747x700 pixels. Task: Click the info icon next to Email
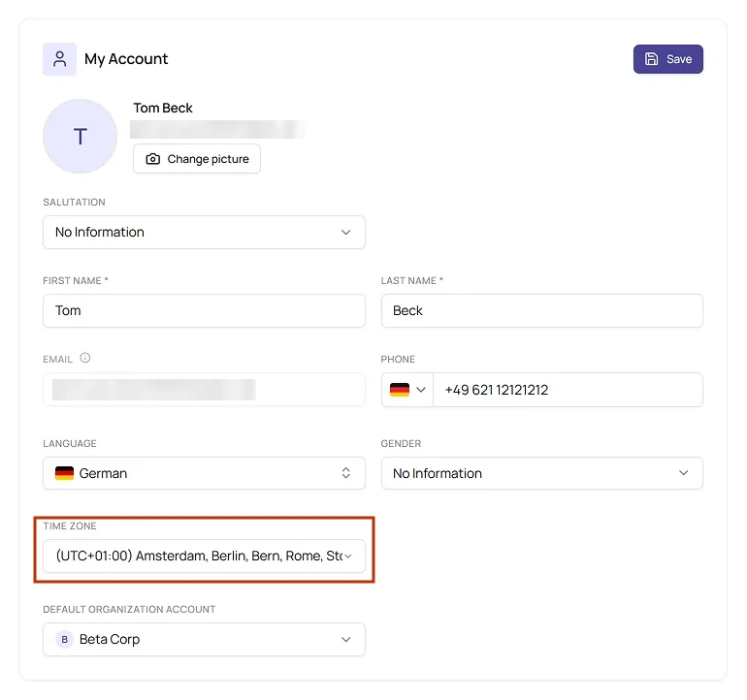pos(85,358)
